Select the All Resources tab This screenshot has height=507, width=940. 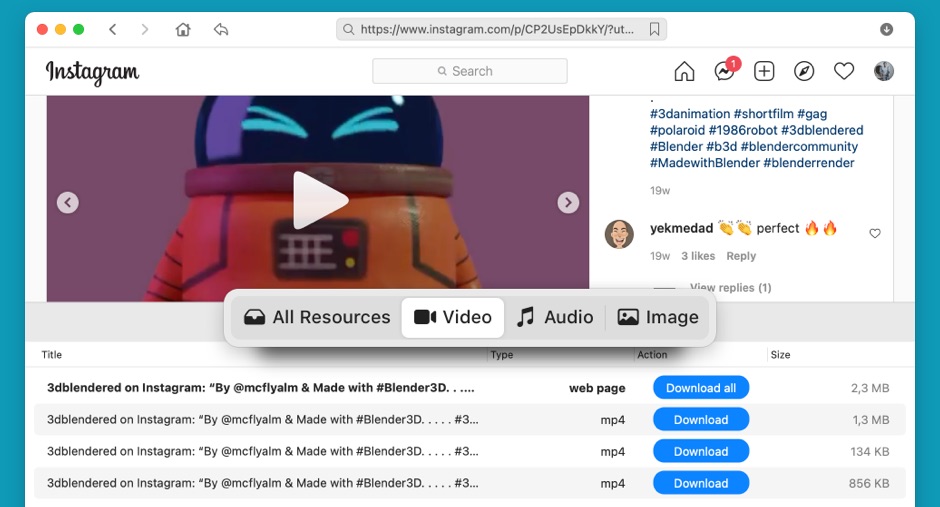click(x=317, y=317)
